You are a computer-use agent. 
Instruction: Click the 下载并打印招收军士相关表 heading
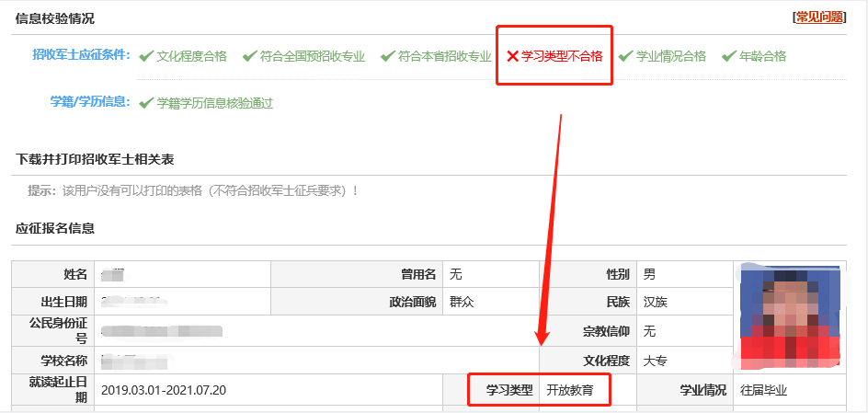tap(96, 159)
